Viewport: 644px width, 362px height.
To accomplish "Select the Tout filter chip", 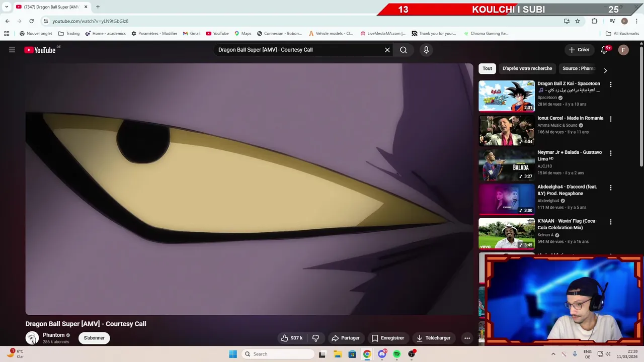I will pyautogui.click(x=487, y=68).
